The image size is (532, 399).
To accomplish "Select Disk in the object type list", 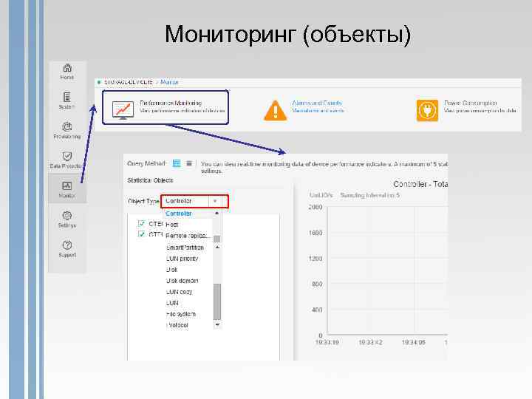I will tap(171, 270).
